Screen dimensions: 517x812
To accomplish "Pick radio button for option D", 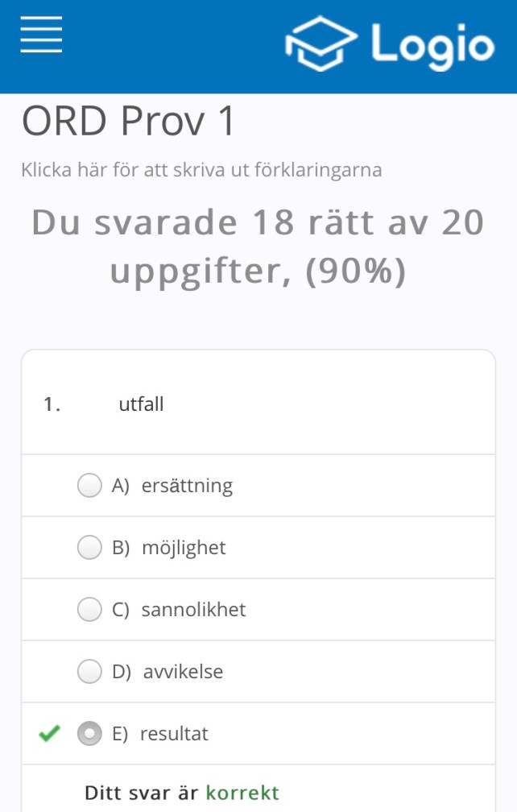I will [x=89, y=671].
